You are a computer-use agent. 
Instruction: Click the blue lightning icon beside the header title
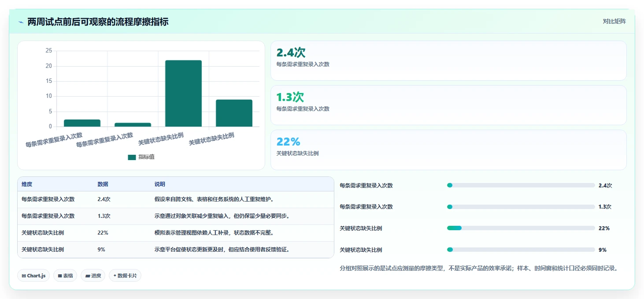21,22
